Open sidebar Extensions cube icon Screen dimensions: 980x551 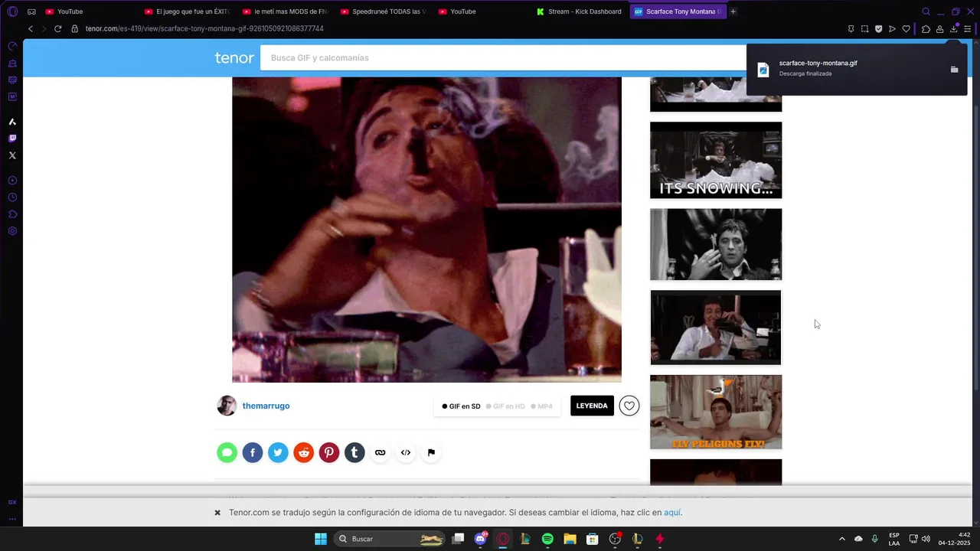(x=12, y=214)
